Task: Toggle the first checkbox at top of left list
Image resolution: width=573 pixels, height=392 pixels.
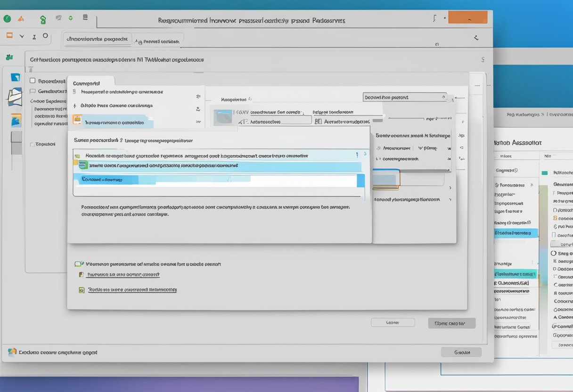Action: tap(33, 81)
